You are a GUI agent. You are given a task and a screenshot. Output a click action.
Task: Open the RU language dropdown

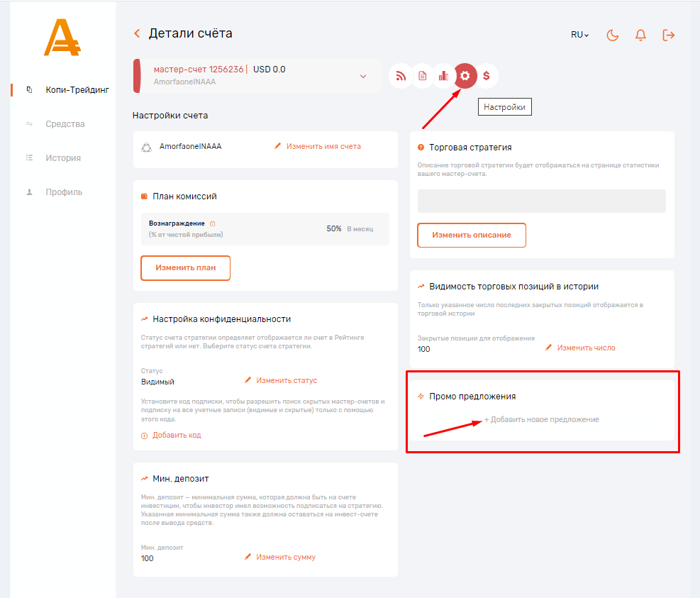pyautogui.click(x=579, y=35)
